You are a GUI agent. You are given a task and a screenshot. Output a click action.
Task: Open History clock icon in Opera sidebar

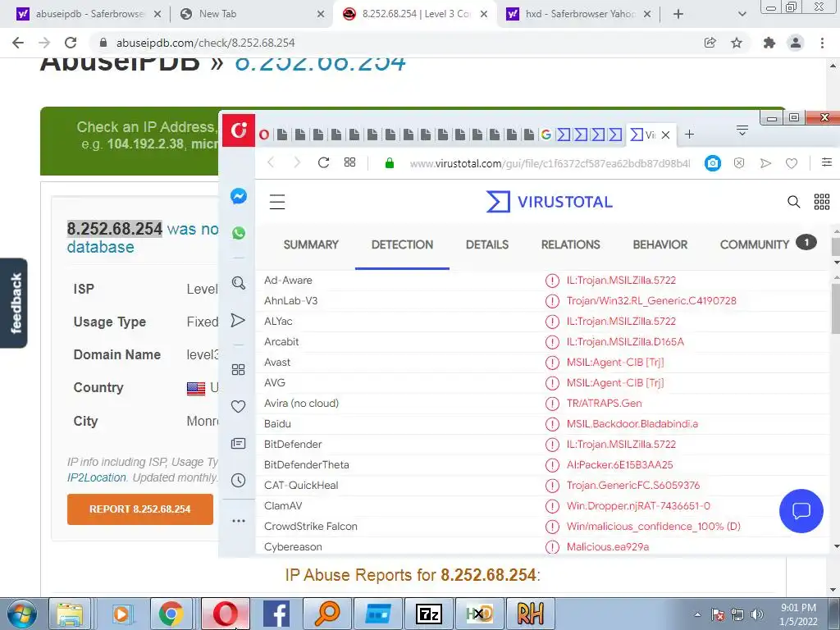[x=238, y=481]
